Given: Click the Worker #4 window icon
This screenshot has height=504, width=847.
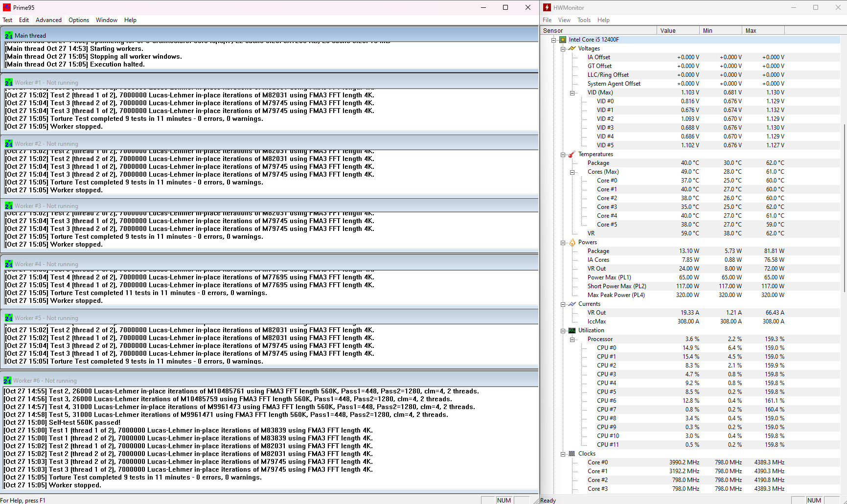Looking at the screenshot, I should pos(9,264).
